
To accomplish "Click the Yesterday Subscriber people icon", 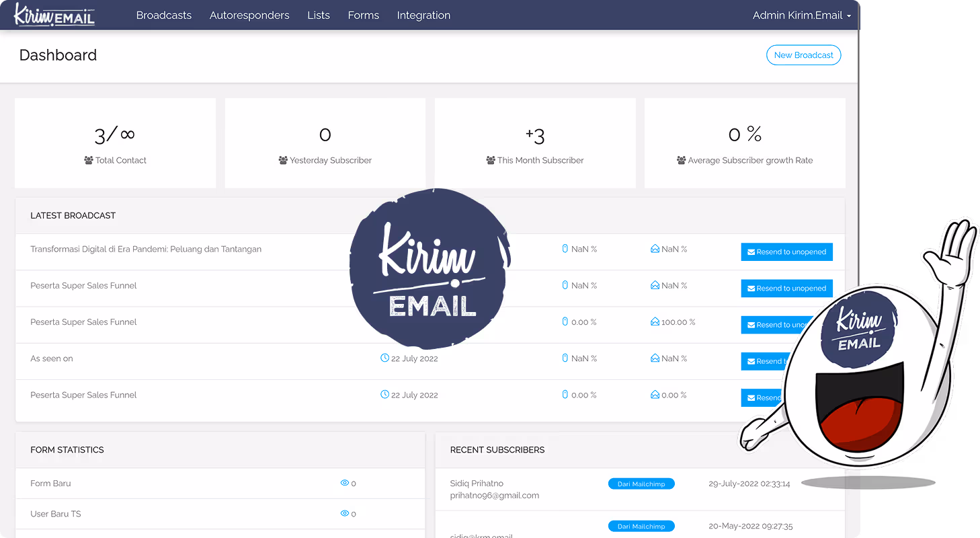I will click(283, 161).
